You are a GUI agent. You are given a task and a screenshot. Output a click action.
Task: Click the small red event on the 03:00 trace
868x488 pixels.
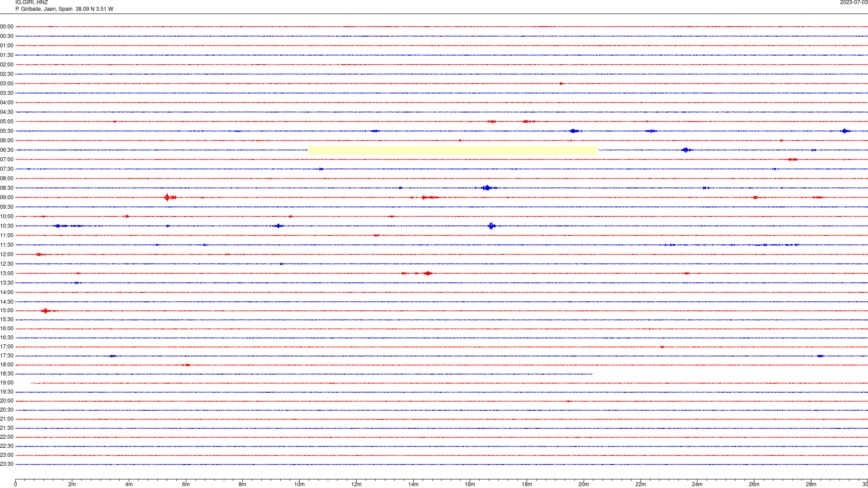(x=561, y=84)
